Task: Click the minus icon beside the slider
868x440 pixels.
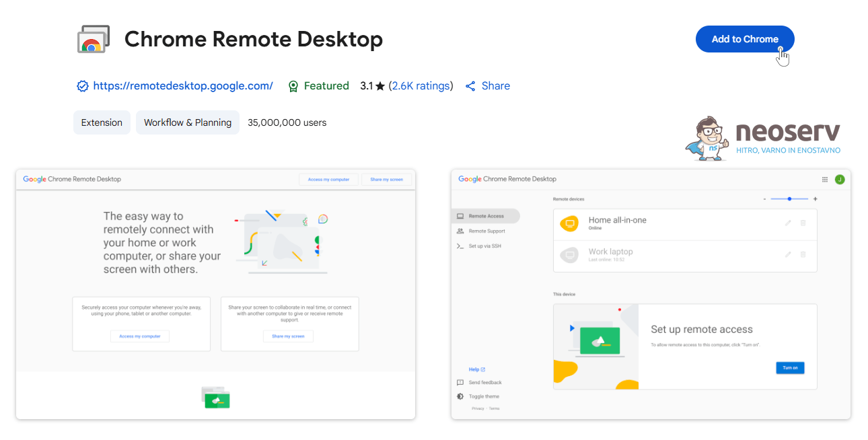Action: [x=764, y=199]
